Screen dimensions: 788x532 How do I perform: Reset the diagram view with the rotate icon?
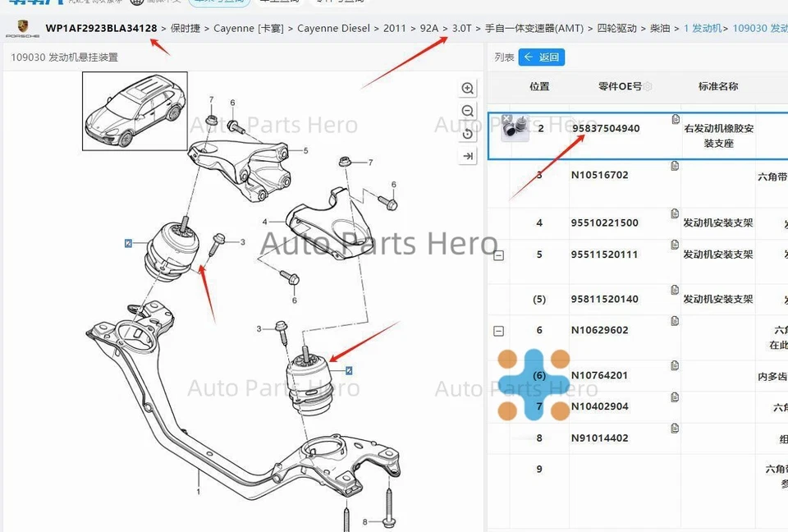(x=467, y=134)
